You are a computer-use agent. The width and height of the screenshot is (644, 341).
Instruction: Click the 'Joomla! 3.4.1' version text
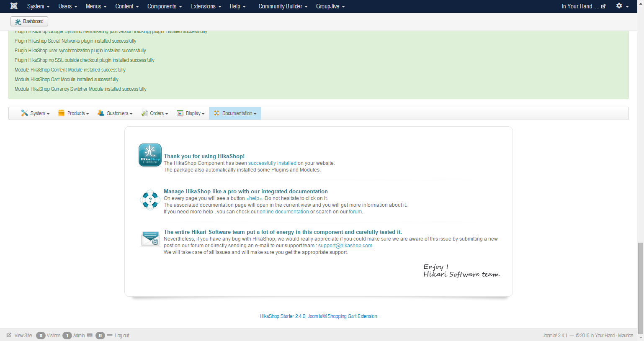click(x=555, y=336)
